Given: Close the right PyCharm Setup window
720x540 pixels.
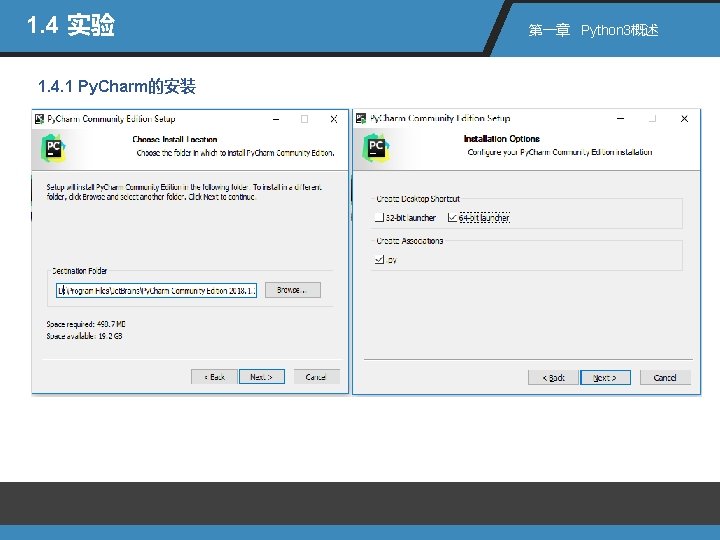Looking at the screenshot, I should pos(684,118).
